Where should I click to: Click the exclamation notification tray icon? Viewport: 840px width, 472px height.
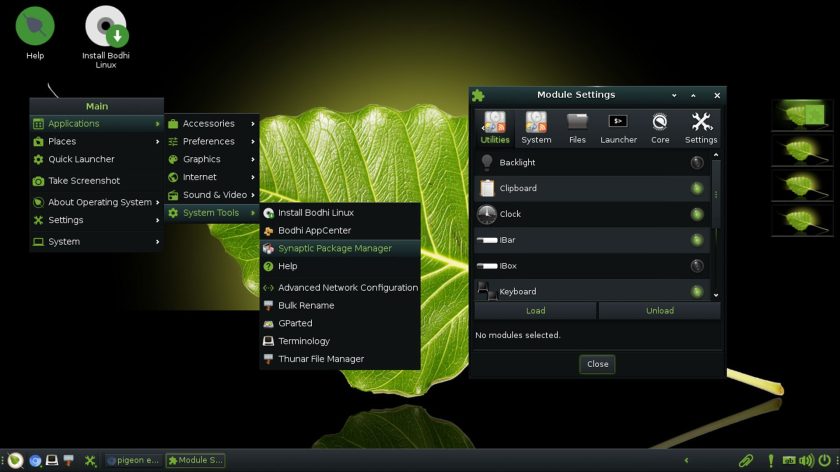pyautogui.click(x=770, y=460)
